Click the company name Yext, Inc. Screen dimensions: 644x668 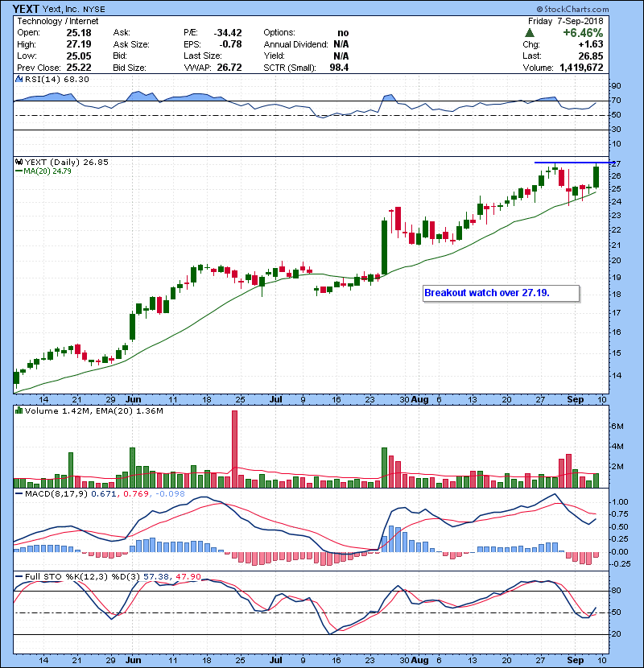60,9
